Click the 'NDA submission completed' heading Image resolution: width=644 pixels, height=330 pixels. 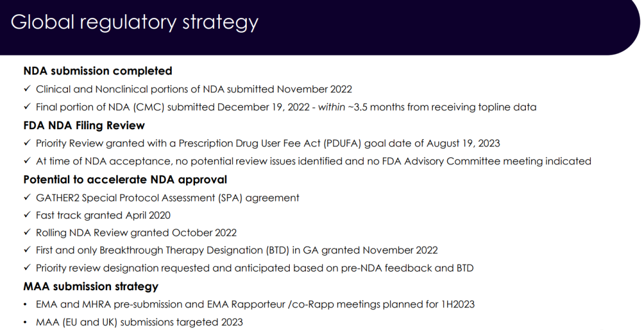pyautogui.click(x=98, y=71)
